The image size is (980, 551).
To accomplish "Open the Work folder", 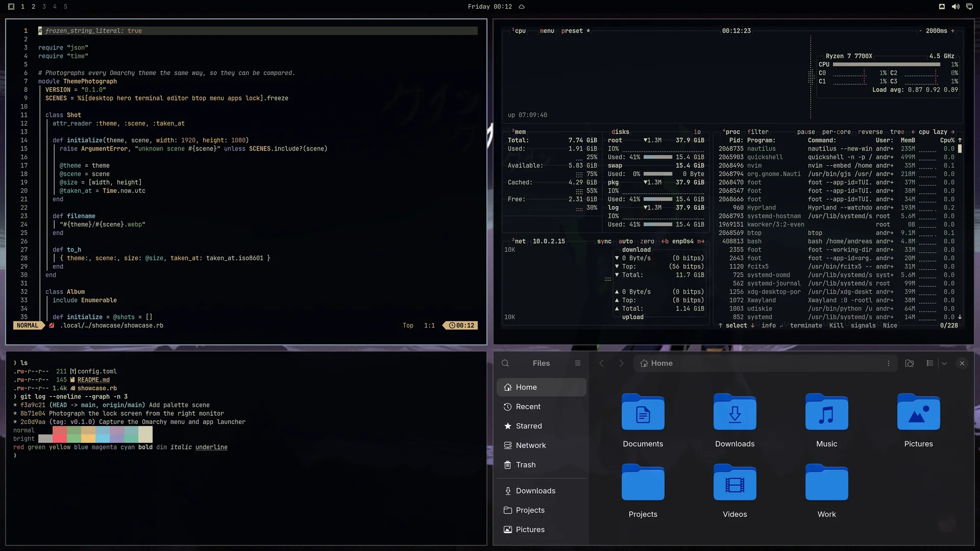I will point(827,491).
